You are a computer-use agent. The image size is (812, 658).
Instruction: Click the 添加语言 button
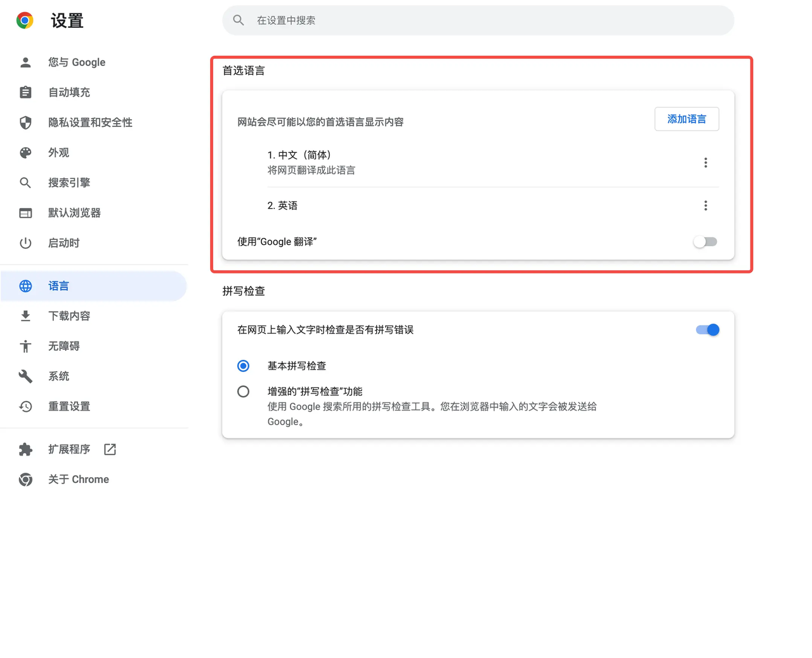coord(686,119)
